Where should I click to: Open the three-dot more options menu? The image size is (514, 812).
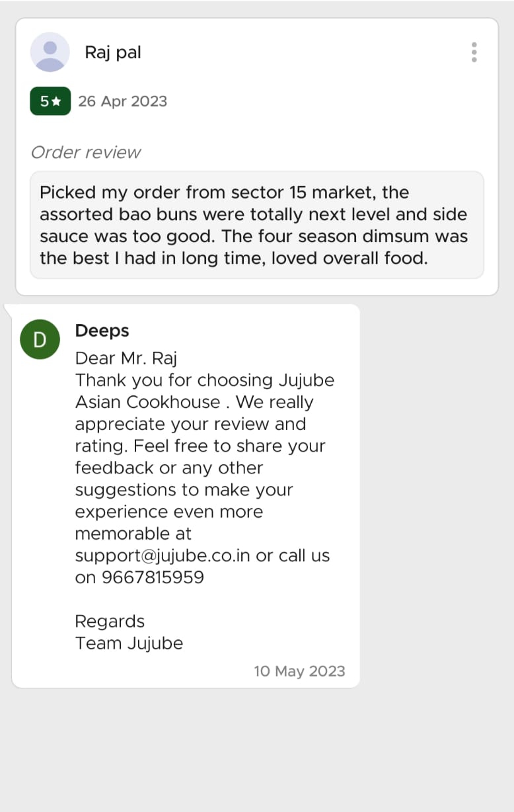coord(474,52)
